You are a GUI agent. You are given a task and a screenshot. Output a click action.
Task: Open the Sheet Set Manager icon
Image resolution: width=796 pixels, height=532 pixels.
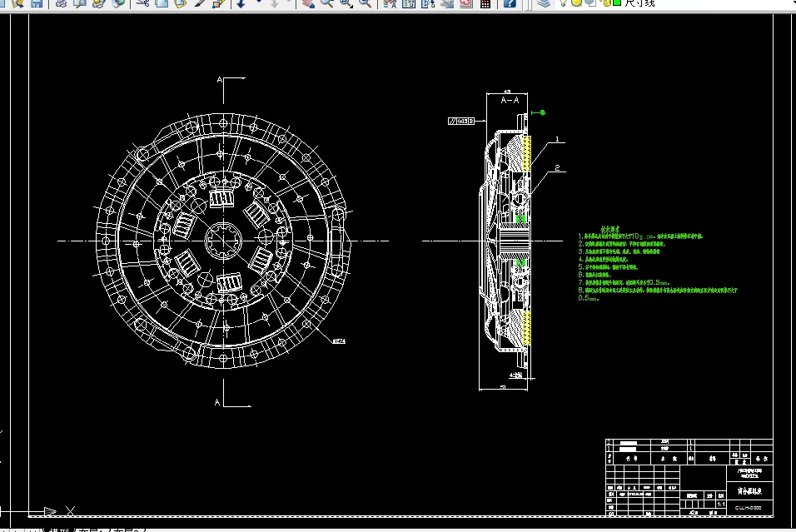click(x=447, y=3)
